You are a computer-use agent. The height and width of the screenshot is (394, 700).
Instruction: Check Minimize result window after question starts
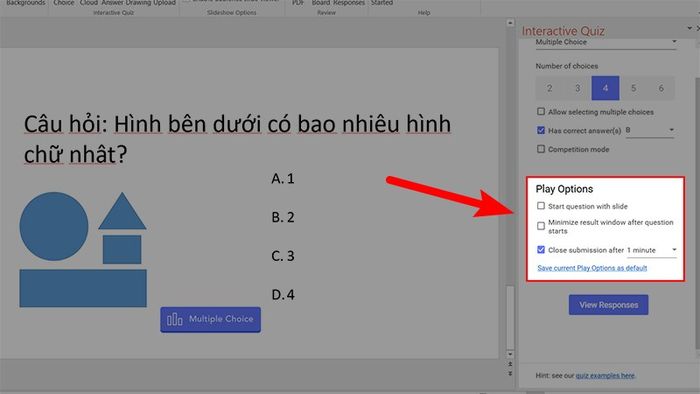(541, 226)
